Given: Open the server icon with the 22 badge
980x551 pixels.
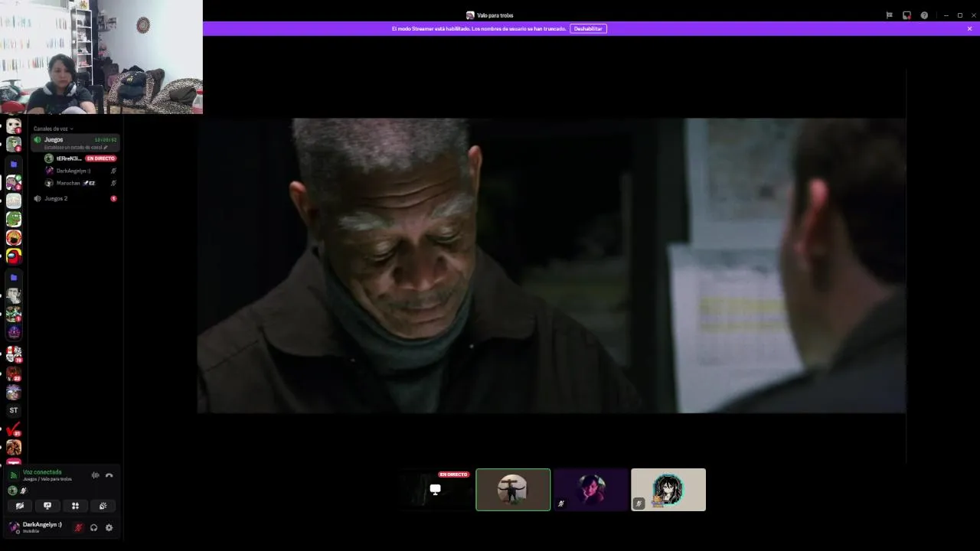Looking at the screenshot, I should tap(14, 373).
